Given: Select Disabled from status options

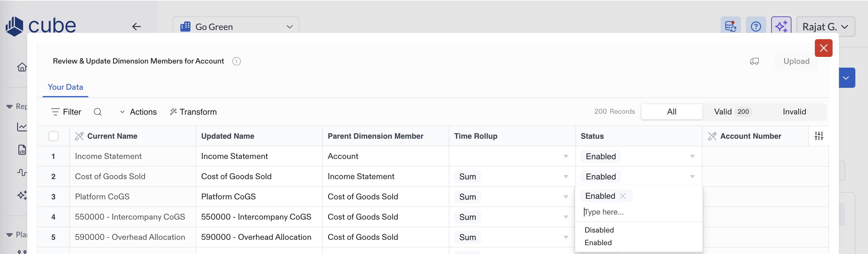Looking at the screenshot, I should [599, 230].
